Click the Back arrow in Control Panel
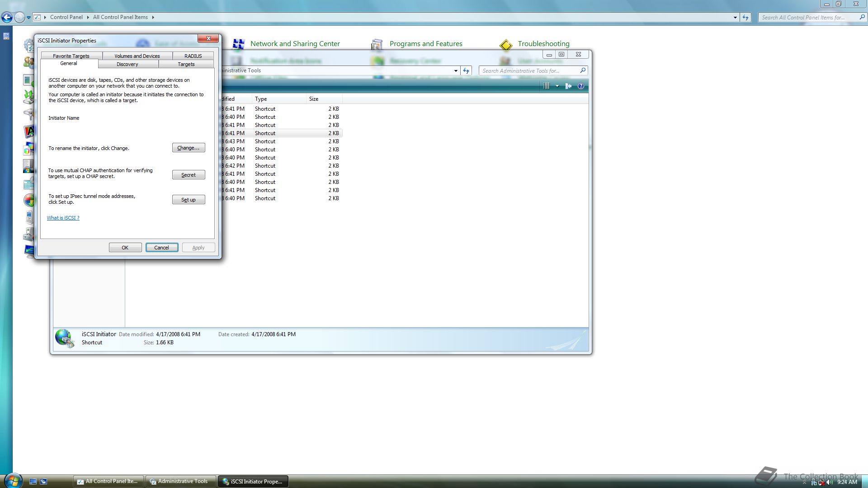Viewport: 868px width, 488px height. (7, 17)
